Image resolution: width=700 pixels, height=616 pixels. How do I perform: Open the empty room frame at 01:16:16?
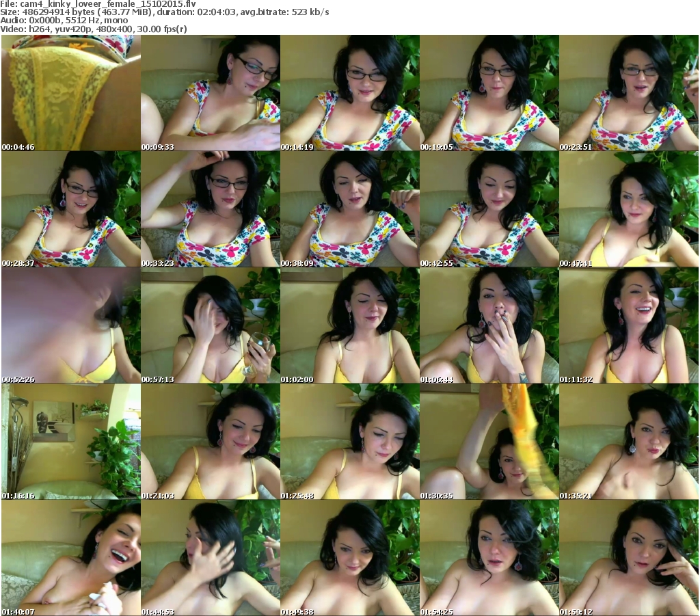click(x=71, y=442)
